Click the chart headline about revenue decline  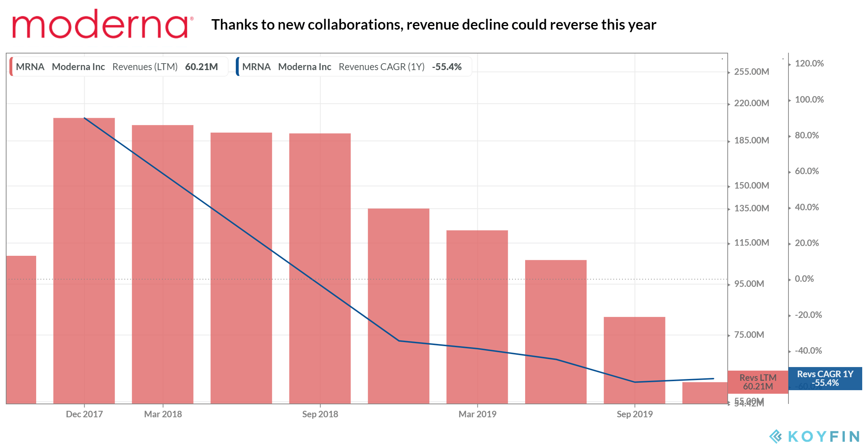[434, 25]
